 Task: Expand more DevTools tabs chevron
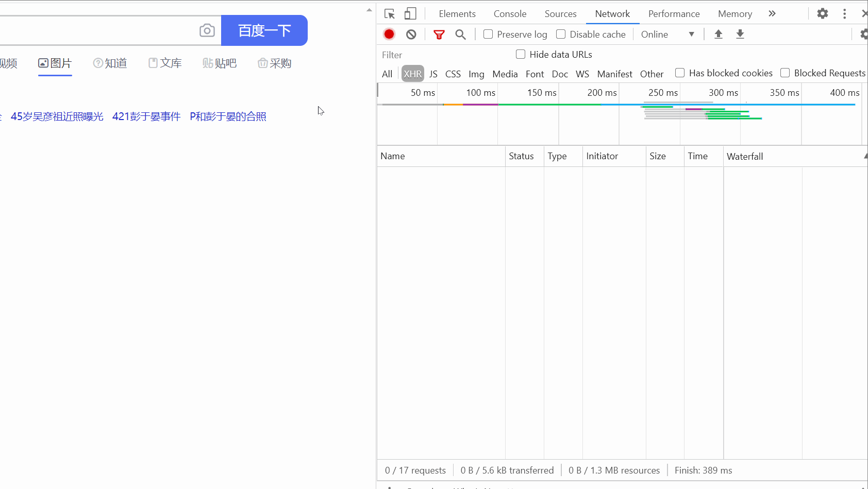point(772,14)
